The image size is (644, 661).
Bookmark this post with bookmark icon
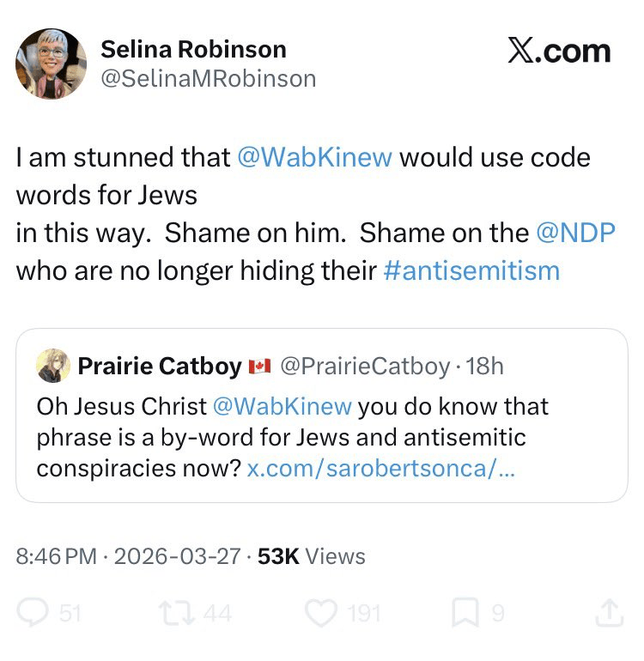[x=465, y=612]
